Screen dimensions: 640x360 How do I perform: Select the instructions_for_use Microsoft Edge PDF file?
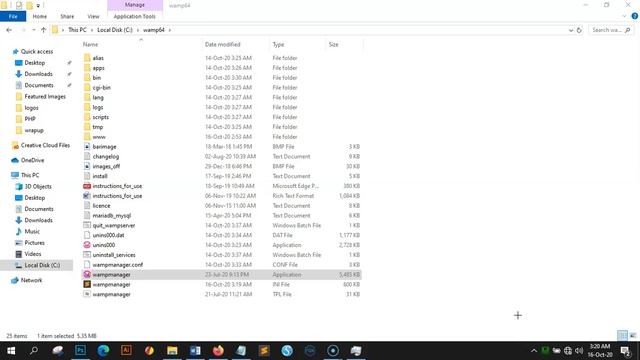(117, 186)
